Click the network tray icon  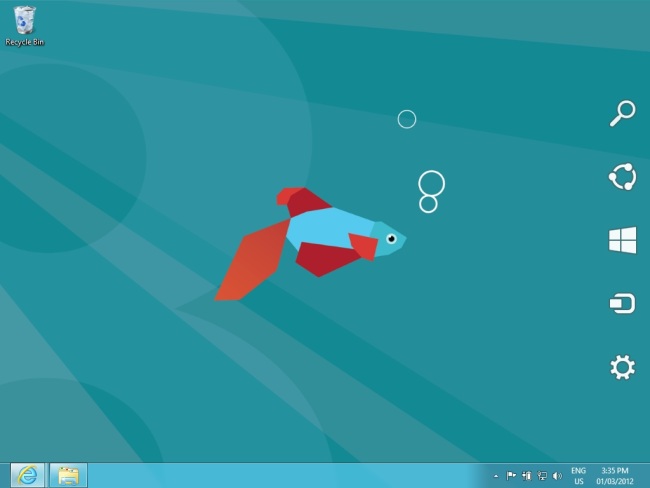[x=542, y=476]
